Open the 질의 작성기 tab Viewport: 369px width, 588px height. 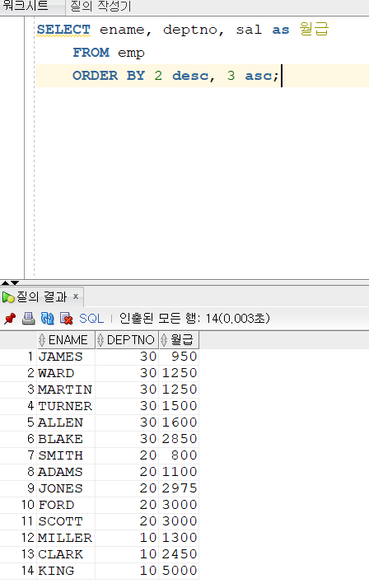coord(100,6)
